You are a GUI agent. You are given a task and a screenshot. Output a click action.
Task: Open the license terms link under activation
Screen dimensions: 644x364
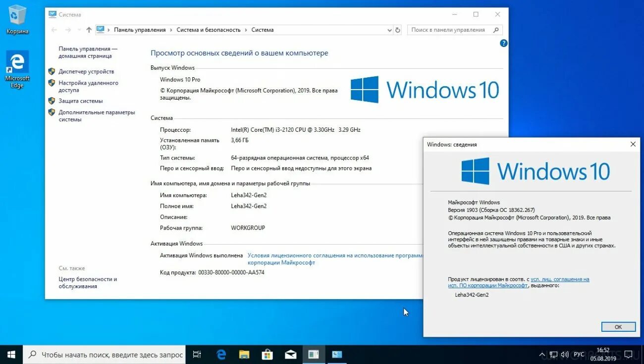[335, 259]
